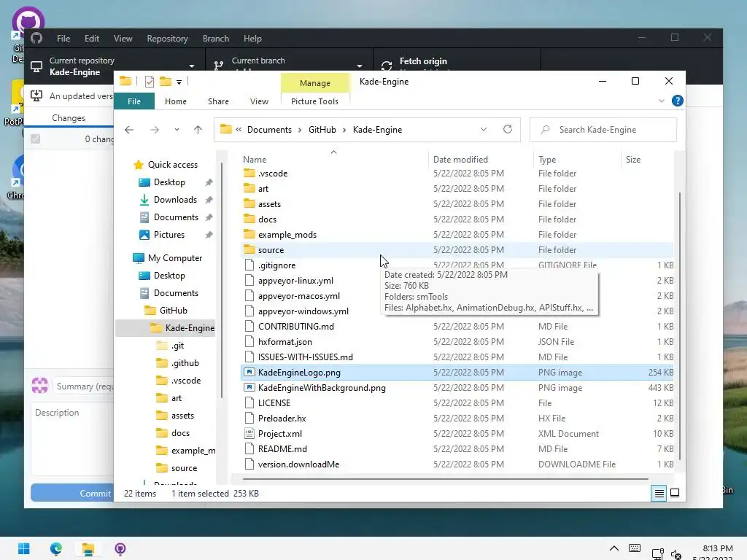Click the address bar overflow chevron
This screenshot has width=747, height=560.
[x=239, y=130]
